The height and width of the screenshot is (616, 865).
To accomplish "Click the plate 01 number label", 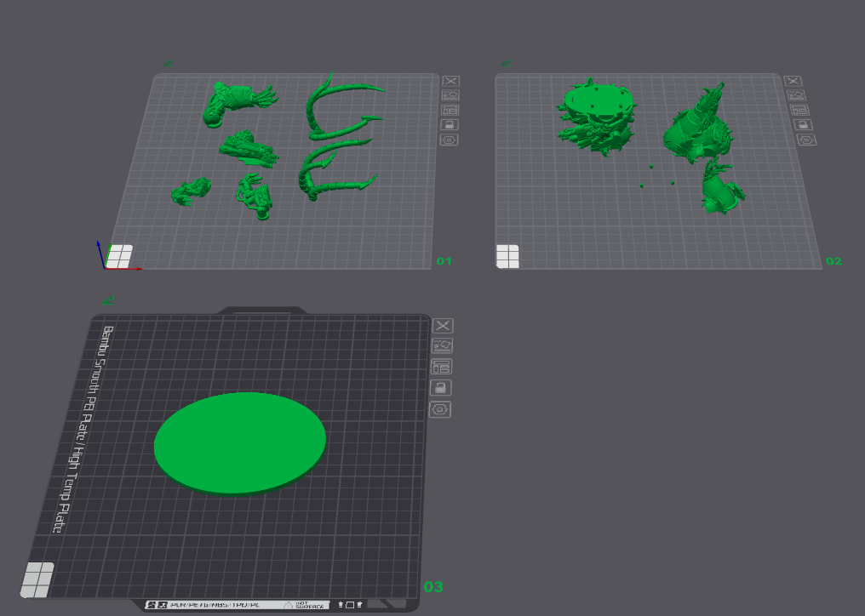I will tap(444, 261).
